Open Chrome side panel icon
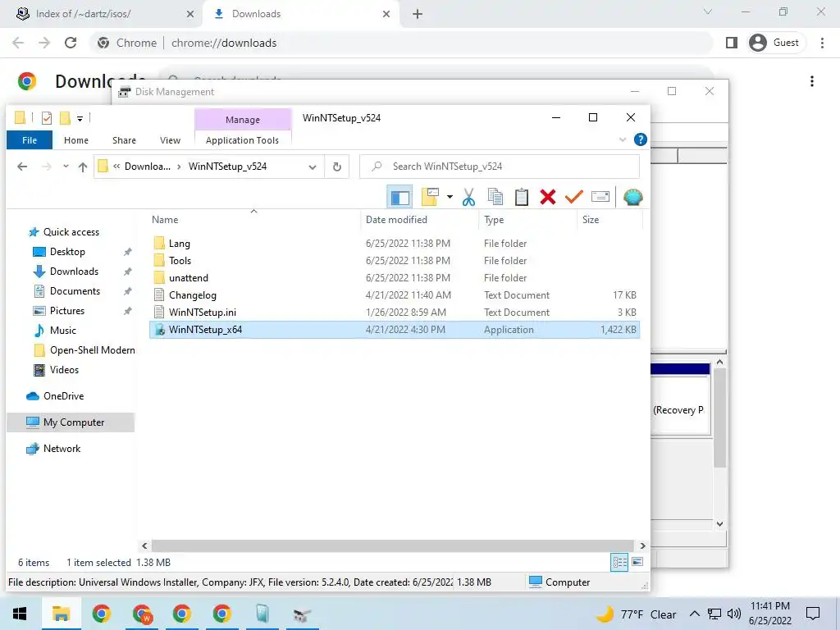840x630 pixels. pyautogui.click(x=731, y=43)
